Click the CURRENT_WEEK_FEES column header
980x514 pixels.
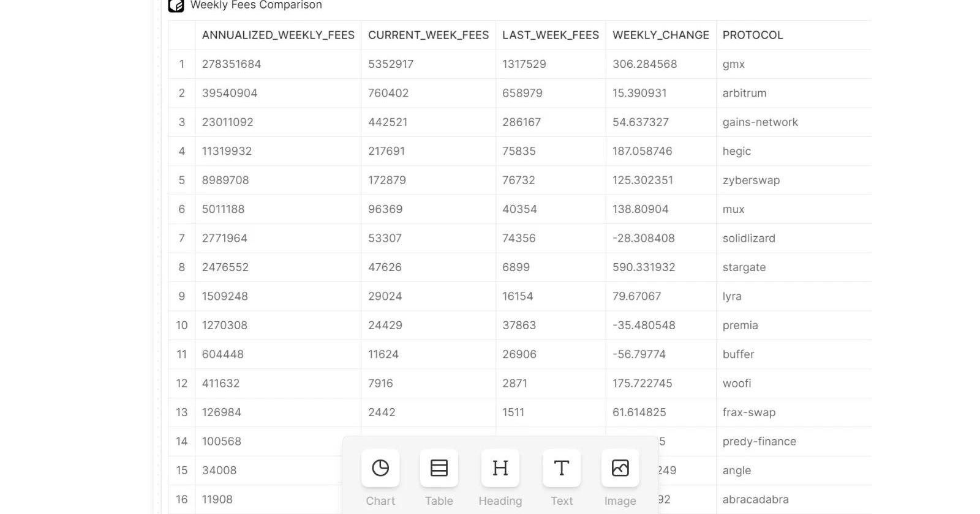[x=428, y=35]
